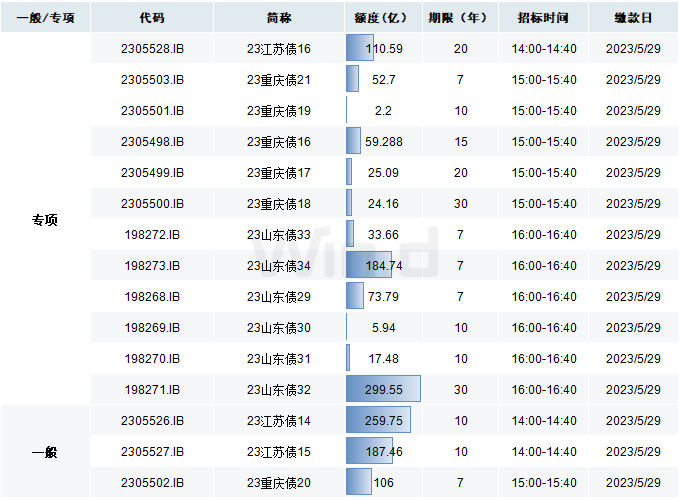Image resolution: width=679 pixels, height=500 pixels.
Task: Click term 30 for 23山东债32
Action: pyautogui.click(x=461, y=390)
